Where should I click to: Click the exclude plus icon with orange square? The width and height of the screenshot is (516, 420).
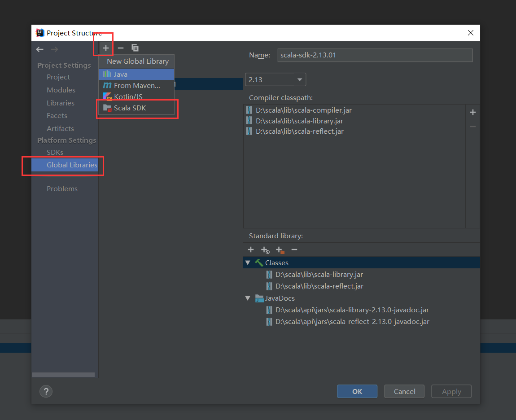coord(280,250)
